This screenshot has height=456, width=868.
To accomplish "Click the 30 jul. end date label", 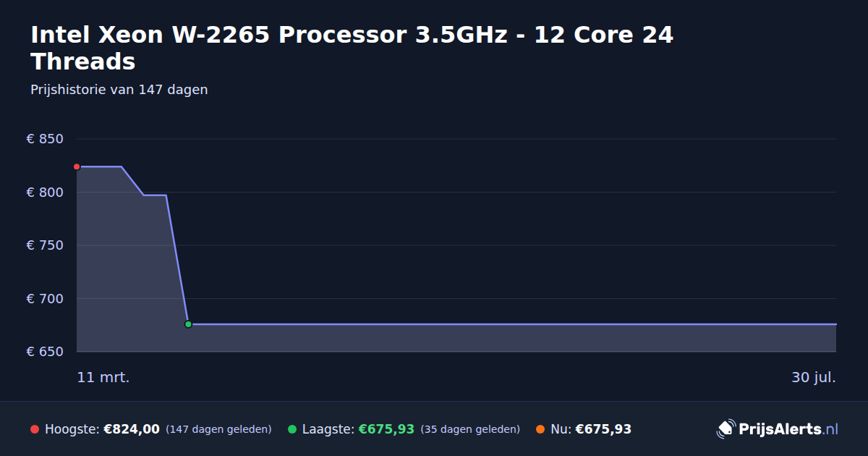I will coord(814,378).
